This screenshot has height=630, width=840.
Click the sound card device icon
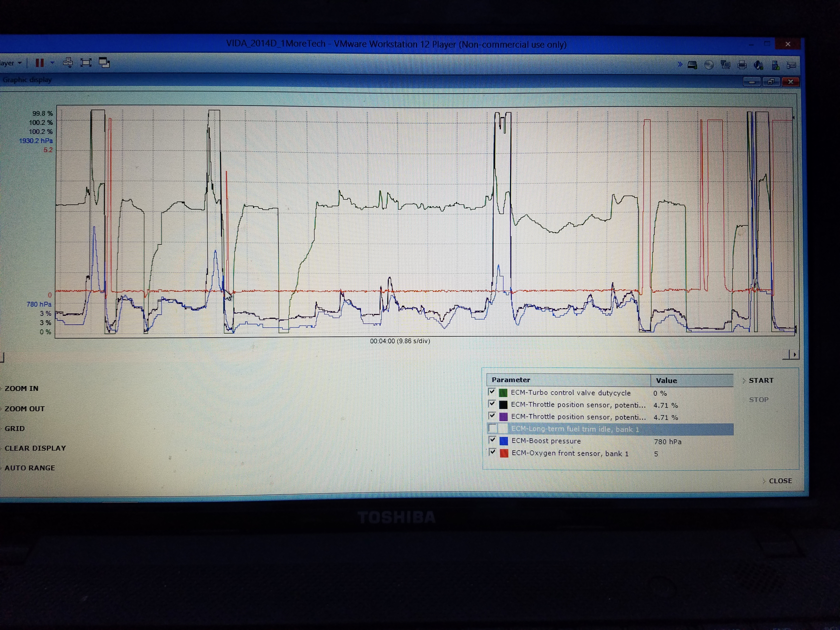pos(758,65)
